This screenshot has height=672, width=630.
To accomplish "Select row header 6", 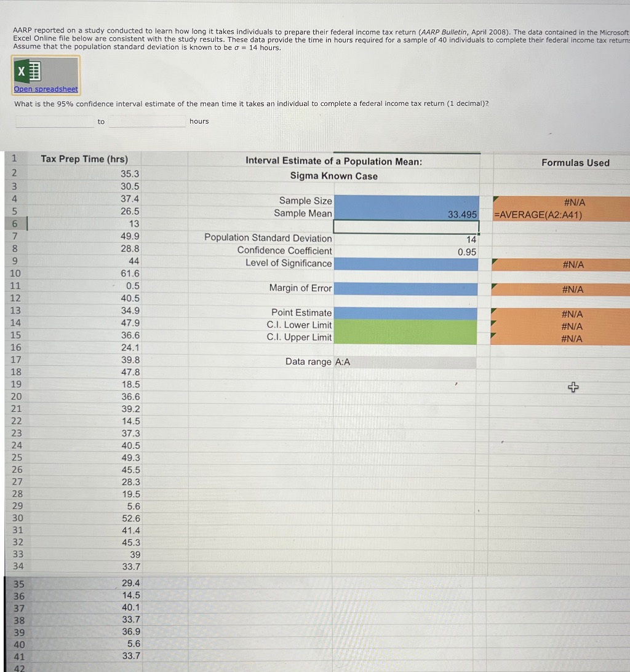I will (x=15, y=224).
